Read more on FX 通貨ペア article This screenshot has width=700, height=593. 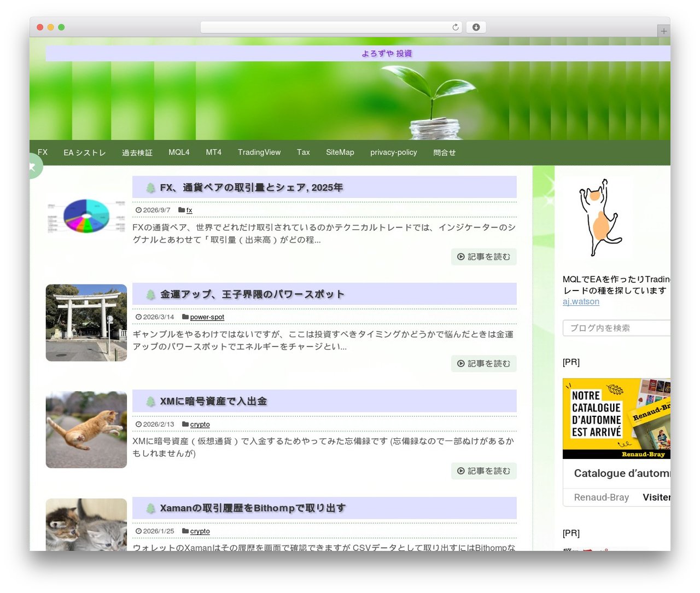484,257
